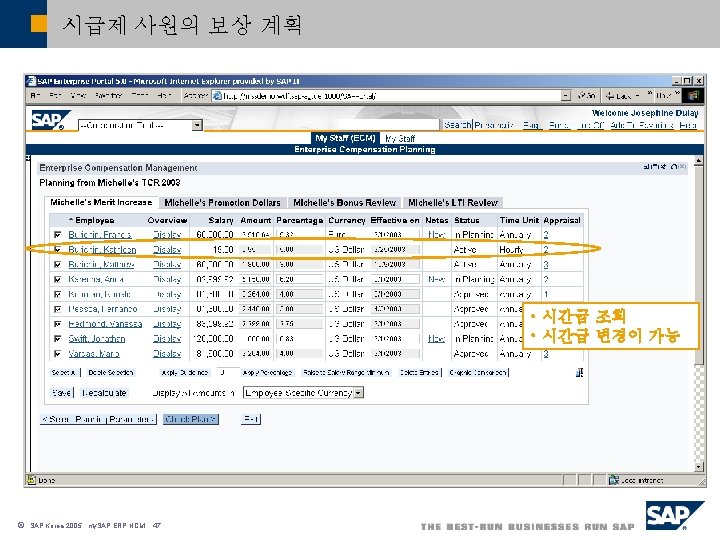Click the page icon beside the address URL

[217, 96]
